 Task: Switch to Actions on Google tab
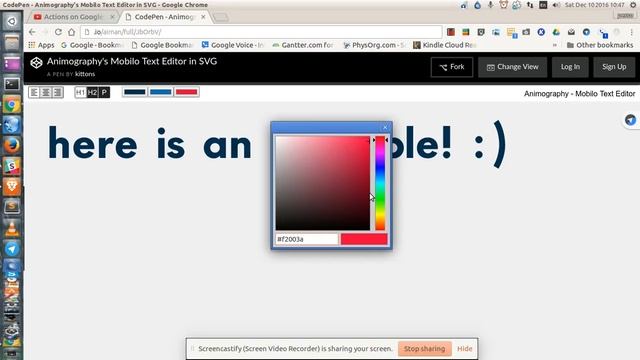[x=73, y=17]
